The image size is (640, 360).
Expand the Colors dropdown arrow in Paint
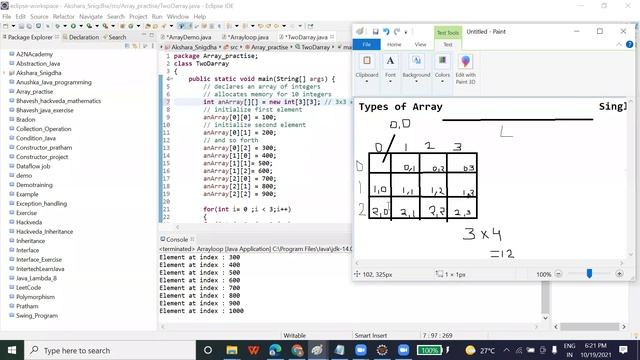tap(442, 82)
